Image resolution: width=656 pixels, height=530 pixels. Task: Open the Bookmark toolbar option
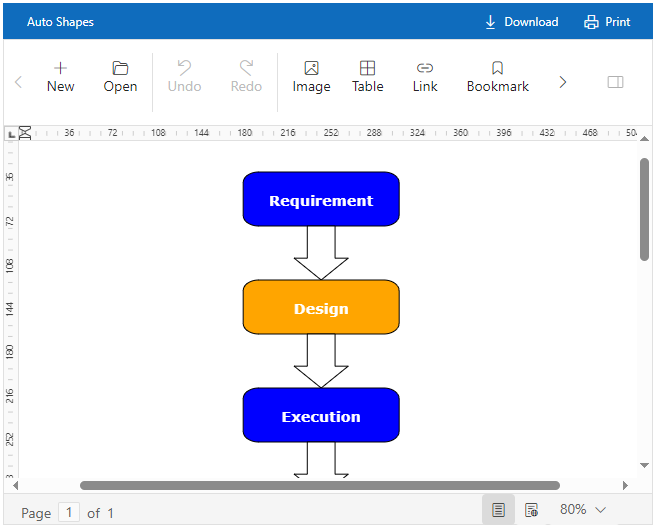[497, 78]
